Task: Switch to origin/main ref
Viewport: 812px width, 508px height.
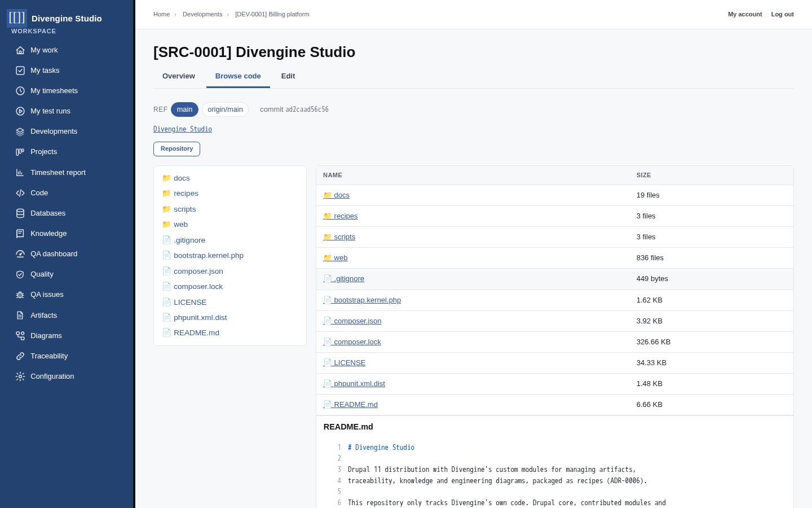Action: tap(225, 110)
